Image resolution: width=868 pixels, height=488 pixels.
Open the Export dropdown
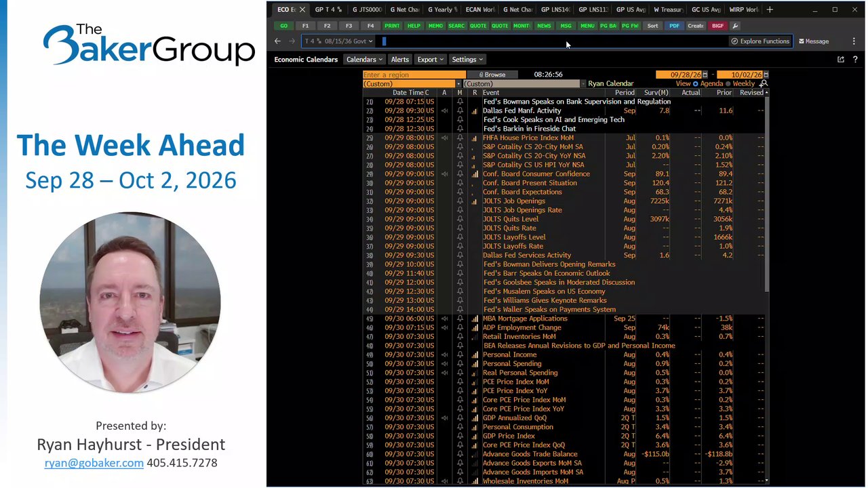pyautogui.click(x=430, y=60)
